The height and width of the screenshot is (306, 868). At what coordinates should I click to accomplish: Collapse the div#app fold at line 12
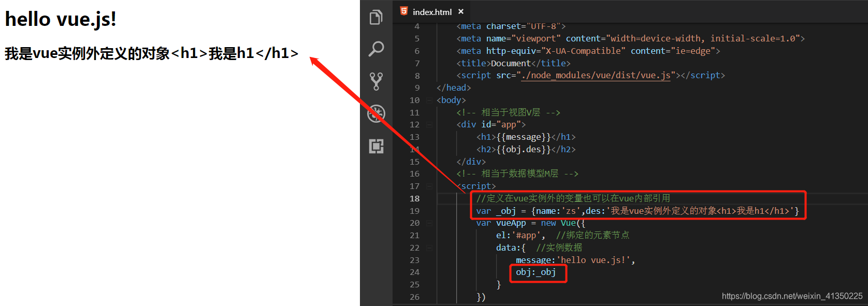click(x=429, y=125)
